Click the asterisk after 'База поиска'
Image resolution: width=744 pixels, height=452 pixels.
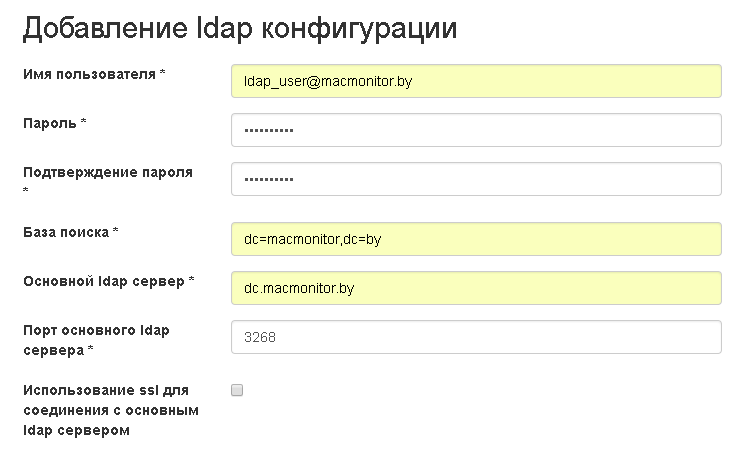pos(116,232)
